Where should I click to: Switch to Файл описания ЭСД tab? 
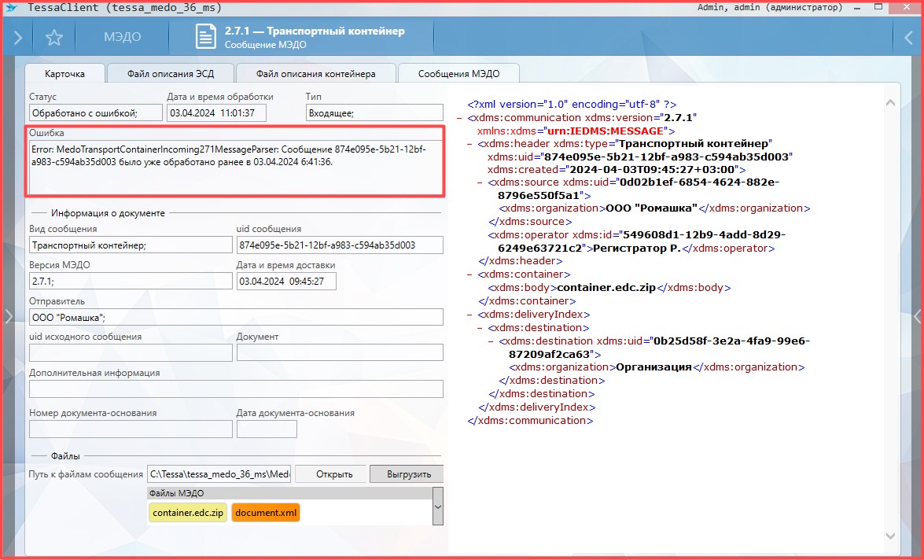pyautogui.click(x=171, y=74)
